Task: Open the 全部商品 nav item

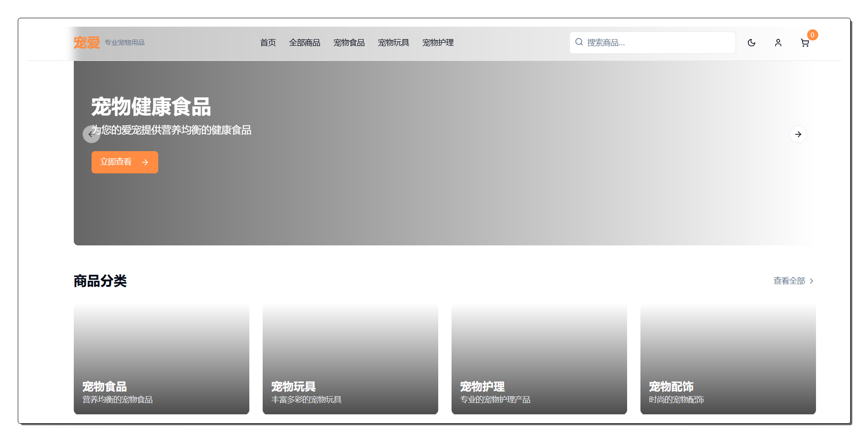Action: click(304, 43)
